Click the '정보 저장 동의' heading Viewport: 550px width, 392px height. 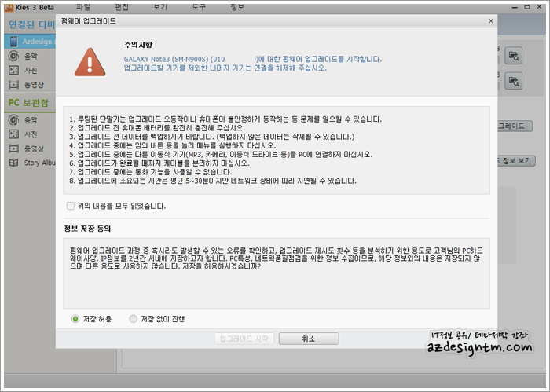[87, 229]
